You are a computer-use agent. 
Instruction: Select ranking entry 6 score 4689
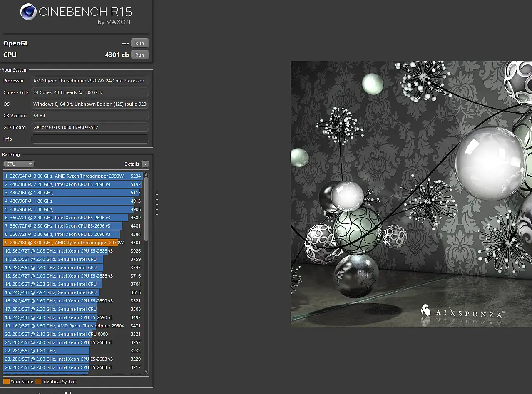tap(73, 218)
